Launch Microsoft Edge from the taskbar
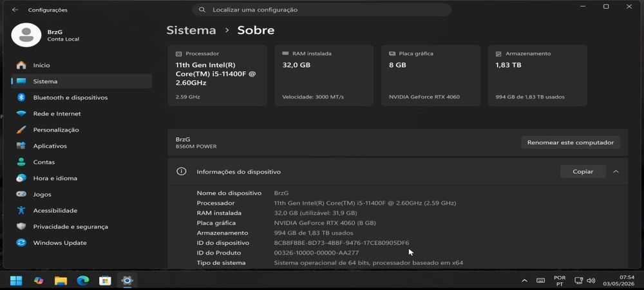This screenshot has width=644, height=290. click(x=83, y=281)
